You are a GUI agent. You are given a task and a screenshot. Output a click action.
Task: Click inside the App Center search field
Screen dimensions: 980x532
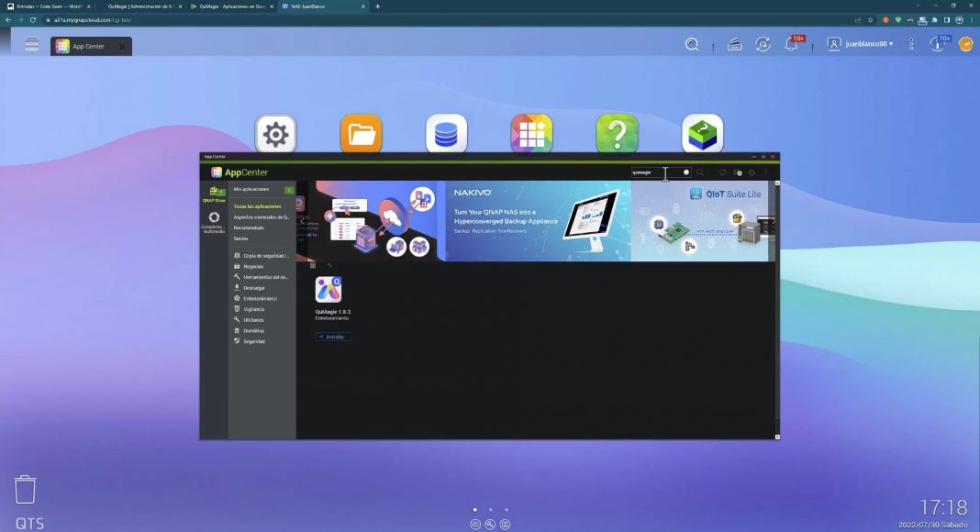point(653,172)
